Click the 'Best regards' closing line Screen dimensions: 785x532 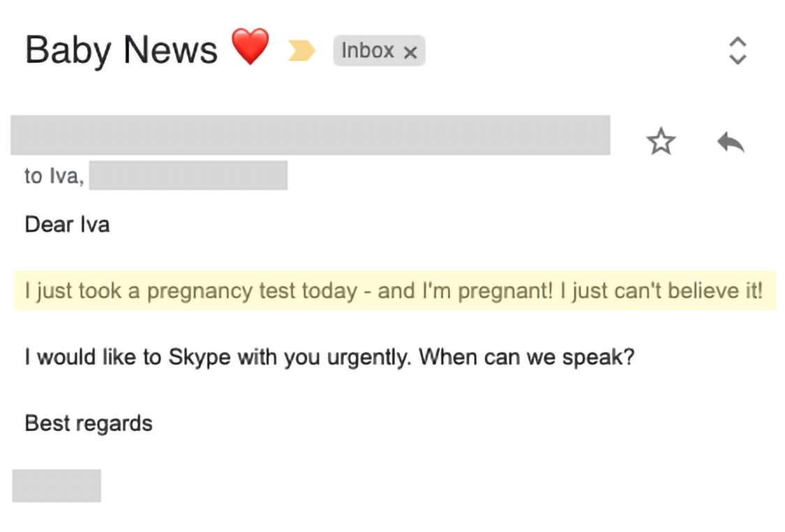tap(89, 424)
